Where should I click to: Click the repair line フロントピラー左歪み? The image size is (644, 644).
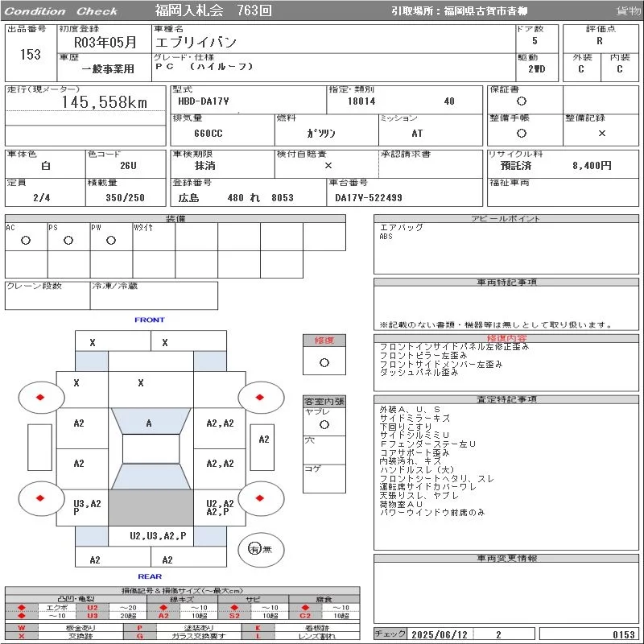coord(423,355)
